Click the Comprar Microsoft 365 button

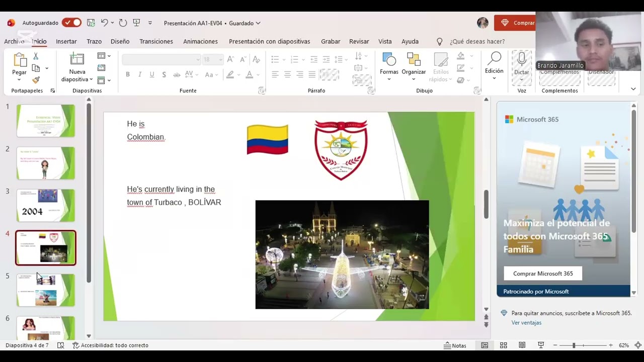pos(543,274)
